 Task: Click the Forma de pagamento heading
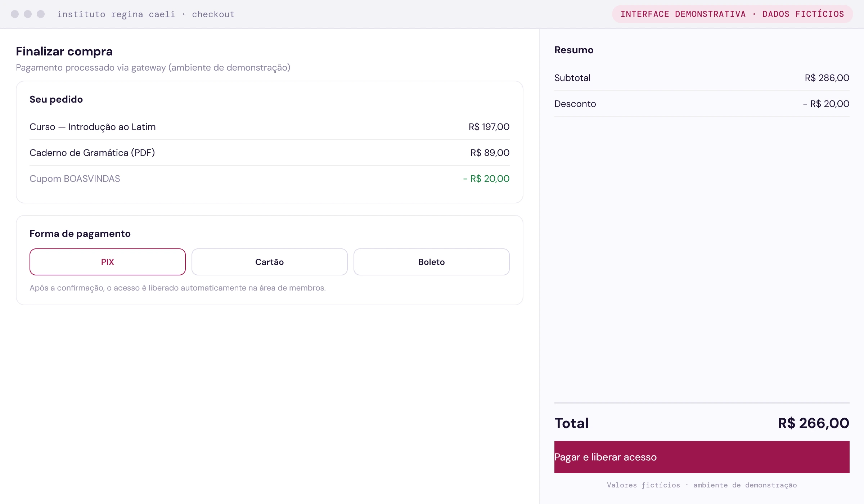pos(80,234)
